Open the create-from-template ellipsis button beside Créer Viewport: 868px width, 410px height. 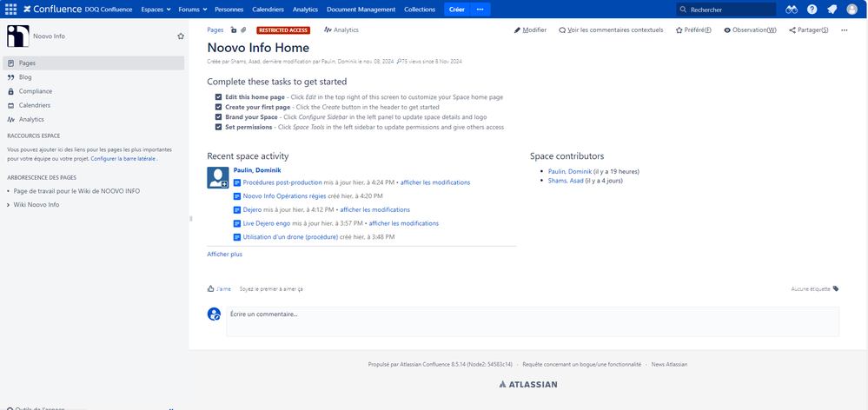(x=480, y=10)
